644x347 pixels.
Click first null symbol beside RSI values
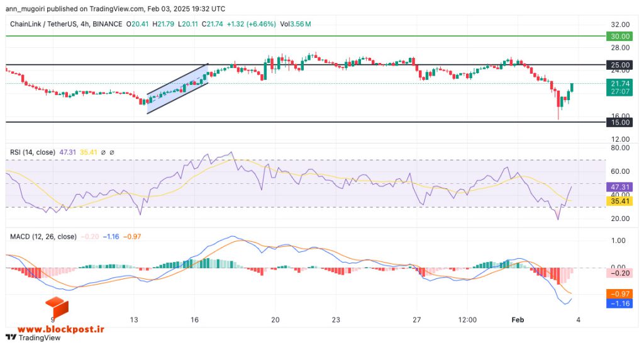tap(103, 152)
